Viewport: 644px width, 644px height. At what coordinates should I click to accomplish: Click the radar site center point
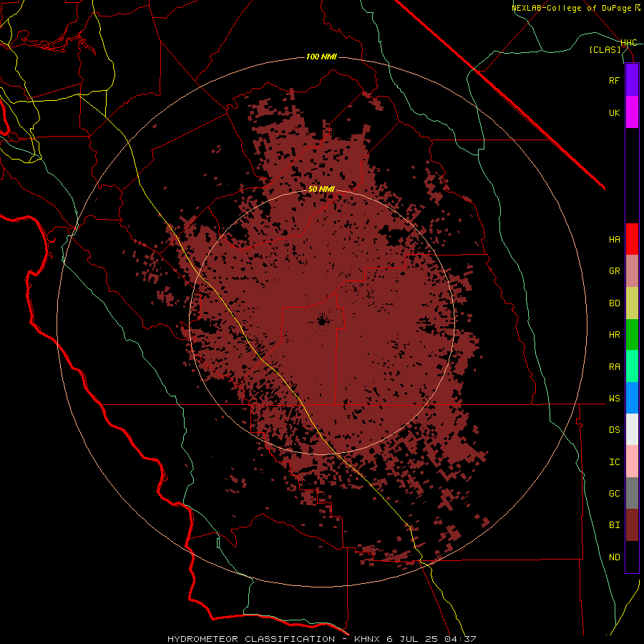coord(322,321)
